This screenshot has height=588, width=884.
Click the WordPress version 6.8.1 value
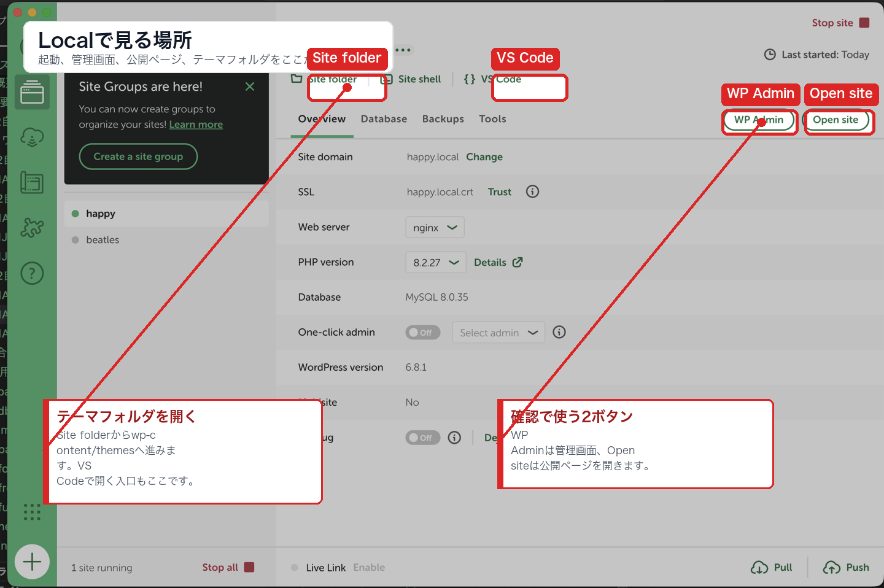pos(416,367)
